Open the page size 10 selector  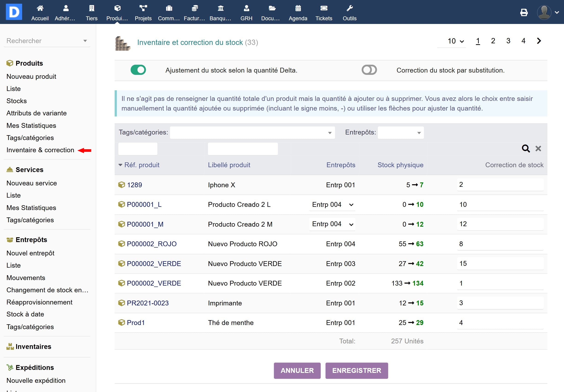pos(455,41)
